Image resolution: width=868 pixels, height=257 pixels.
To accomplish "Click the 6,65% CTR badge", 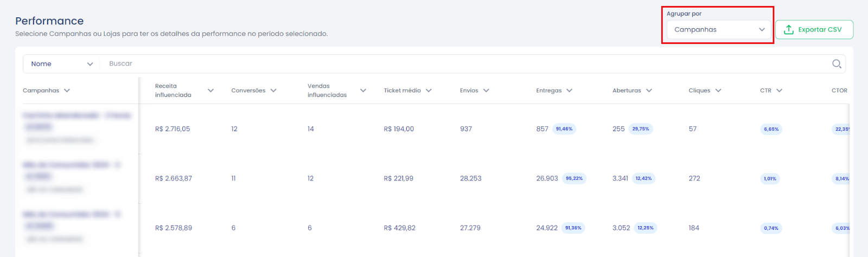I will click(771, 129).
